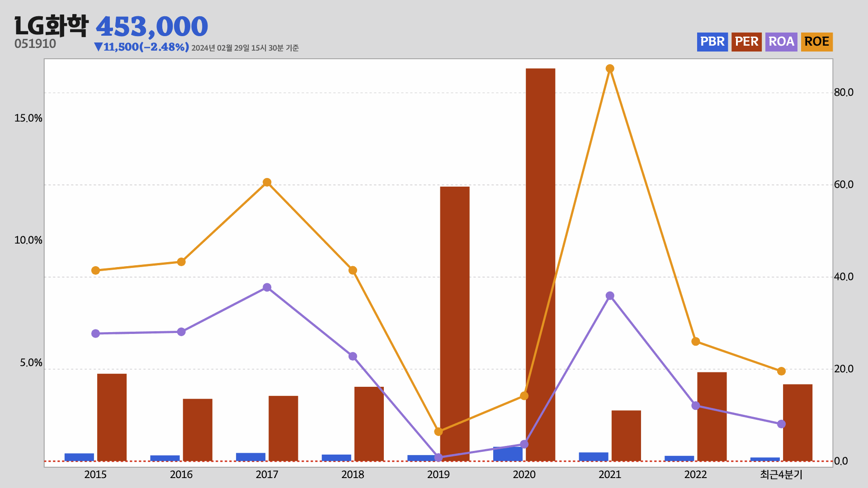Click the 2016 ROE data point
Viewport: 868px width, 488px height.
coord(181,262)
